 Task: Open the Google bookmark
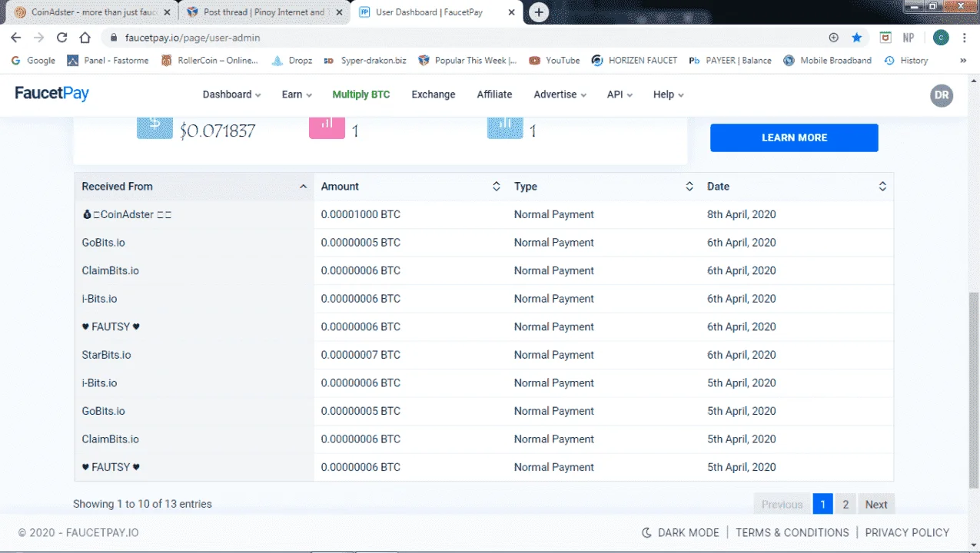(x=34, y=61)
